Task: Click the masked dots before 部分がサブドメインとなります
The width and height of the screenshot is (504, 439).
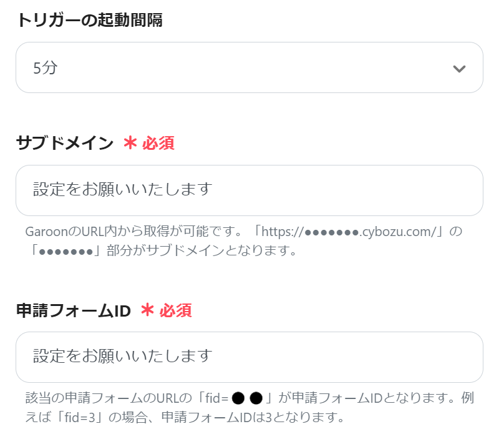Action: (x=66, y=252)
